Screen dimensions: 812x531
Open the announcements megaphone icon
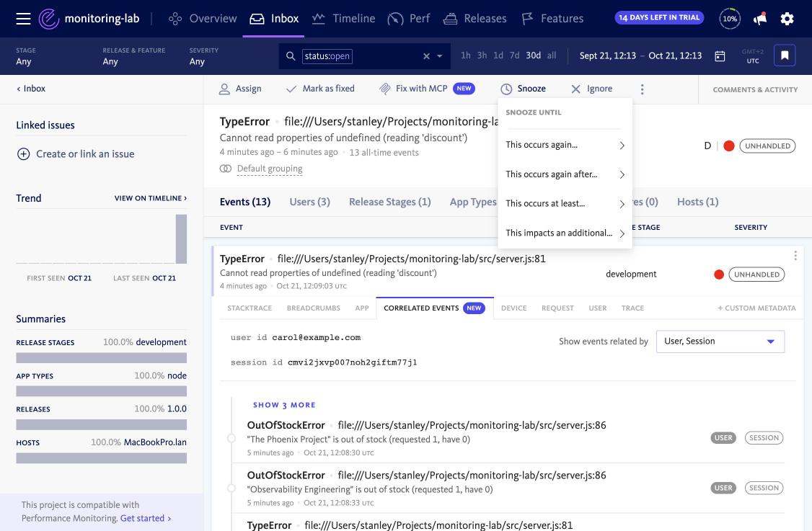(759, 19)
